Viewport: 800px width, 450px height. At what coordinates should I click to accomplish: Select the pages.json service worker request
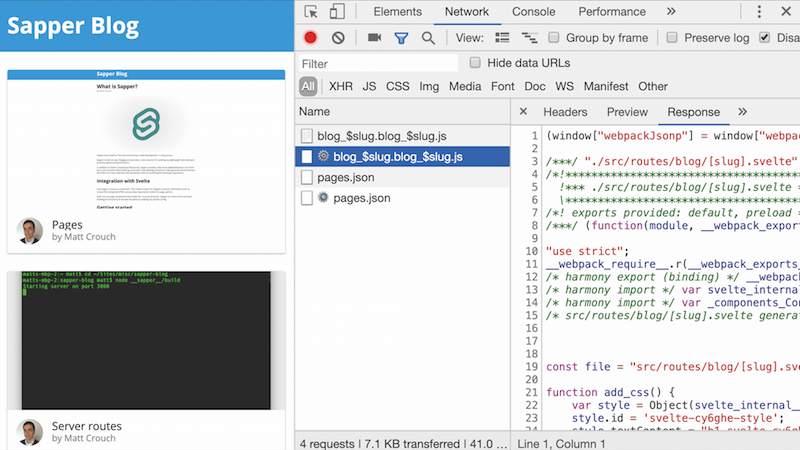pyautogui.click(x=402, y=198)
